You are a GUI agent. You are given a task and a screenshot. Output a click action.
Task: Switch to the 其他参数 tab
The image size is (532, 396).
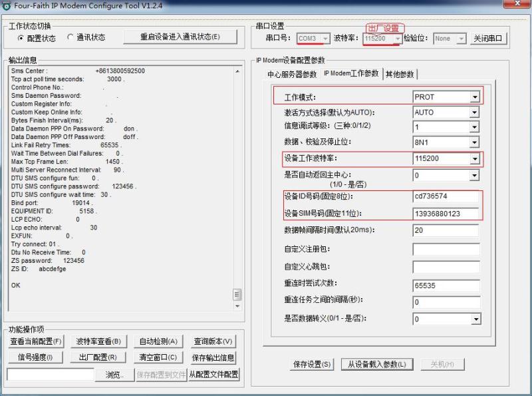(x=400, y=74)
